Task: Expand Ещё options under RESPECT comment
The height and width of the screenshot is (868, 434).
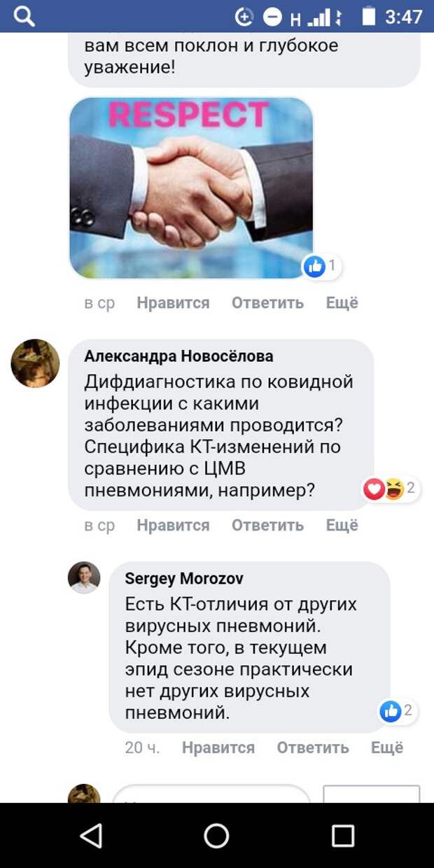Action: coord(342,303)
